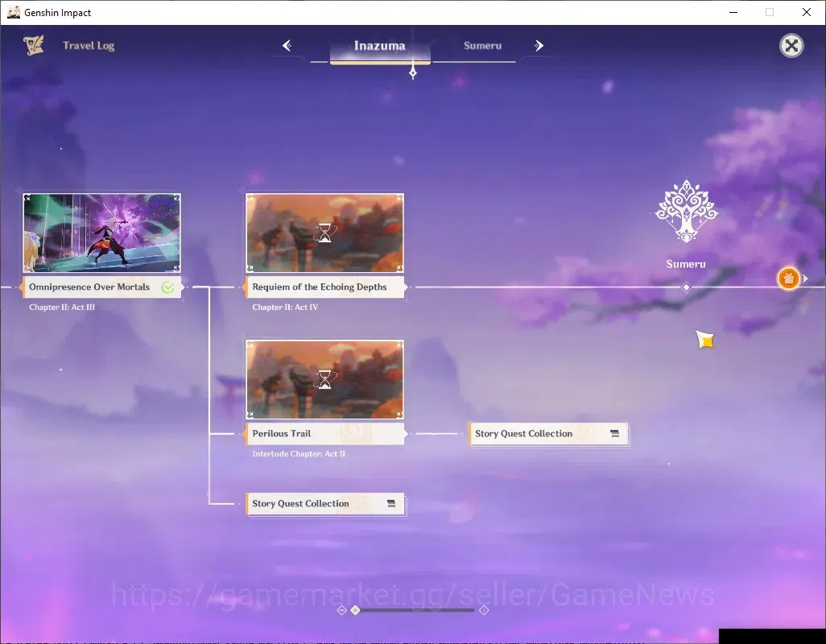Click arrow beside the orange gift icon
The width and height of the screenshot is (826, 644).
click(x=805, y=279)
